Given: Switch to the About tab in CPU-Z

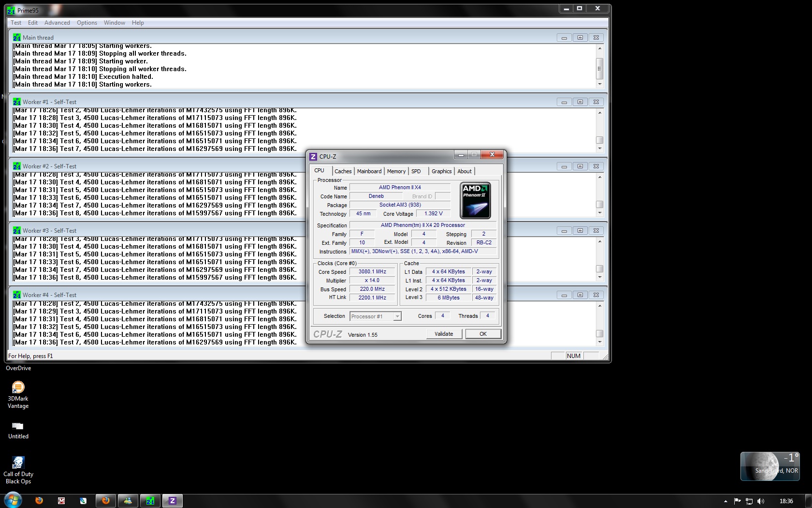Looking at the screenshot, I should click(464, 171).
